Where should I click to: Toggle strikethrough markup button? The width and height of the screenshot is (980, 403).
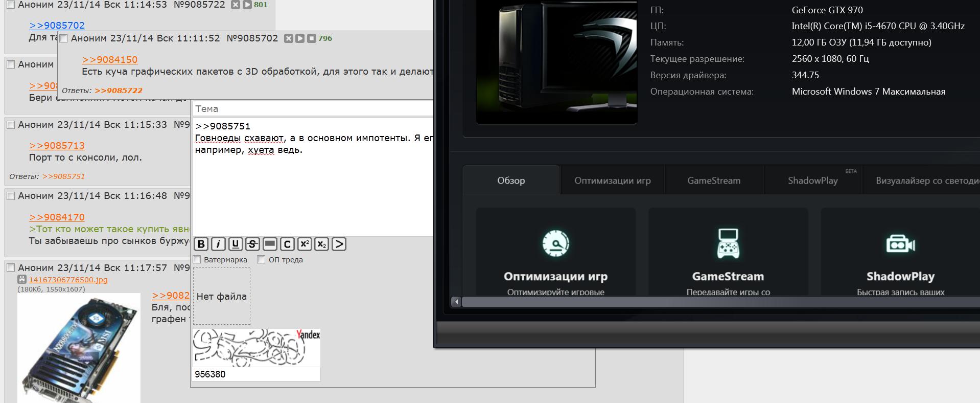(x=252, y=244)
